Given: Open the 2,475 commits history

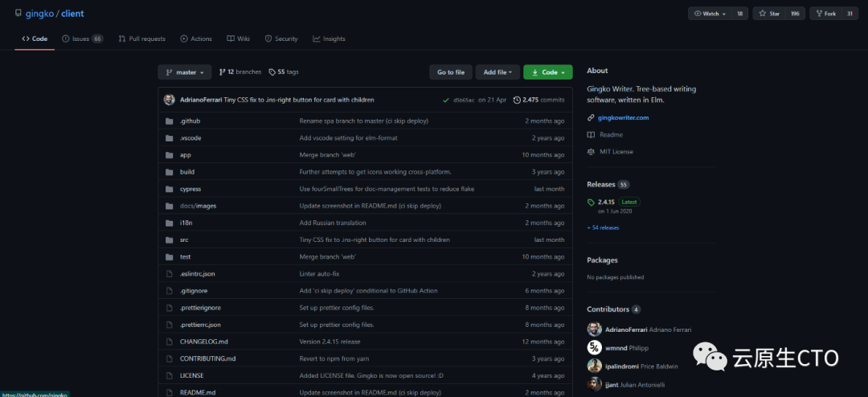Looking at the screenshot, I should (x=538, y=100).
